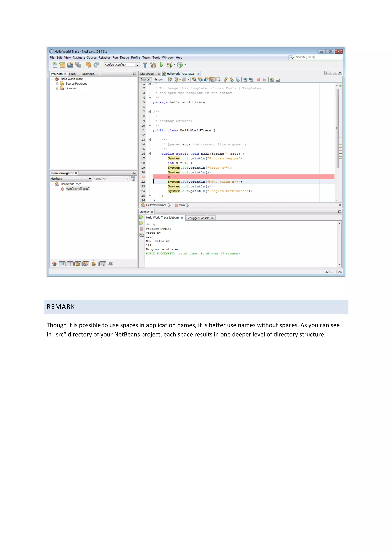Click the Debug Project toolbar icon
This screenshot has width=392, height=555.
(169, 65)
